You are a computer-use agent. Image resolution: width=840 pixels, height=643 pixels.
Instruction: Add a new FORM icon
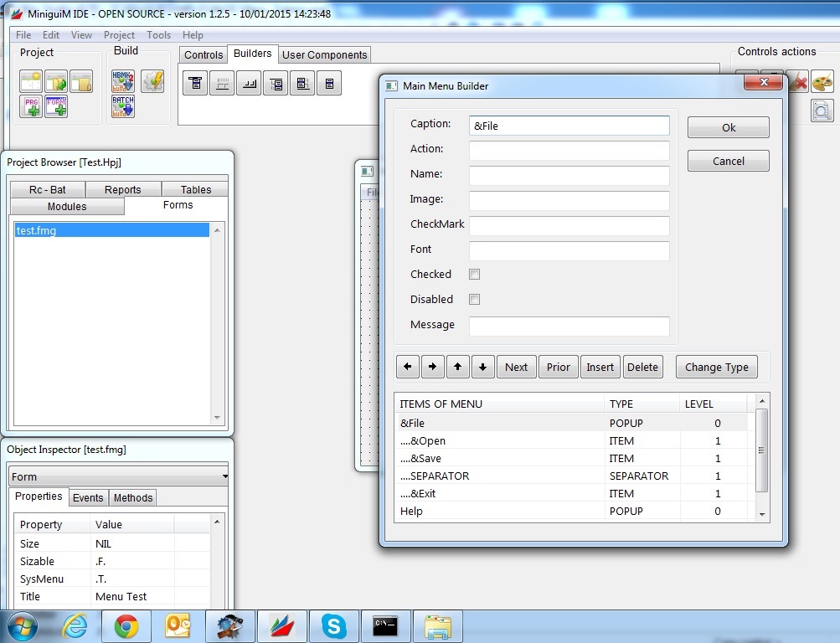(x=56, y=106)
